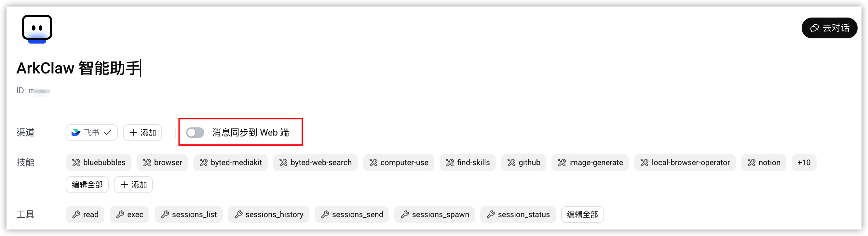868x236 pixels.
Task: Select the sessions_history tool tag
Action: 268,215
